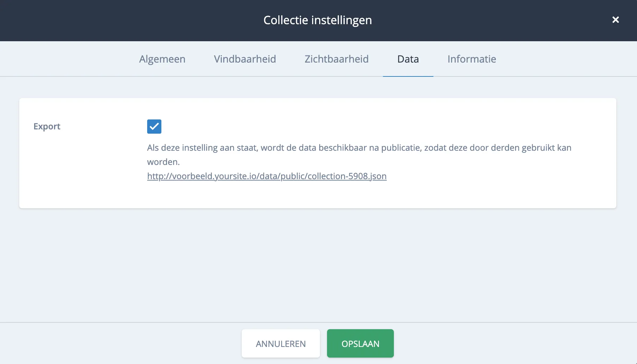Screen dimensions: 637x364
Task: Open the Vindbaarheid tab
Action: (x=245, y=59)
